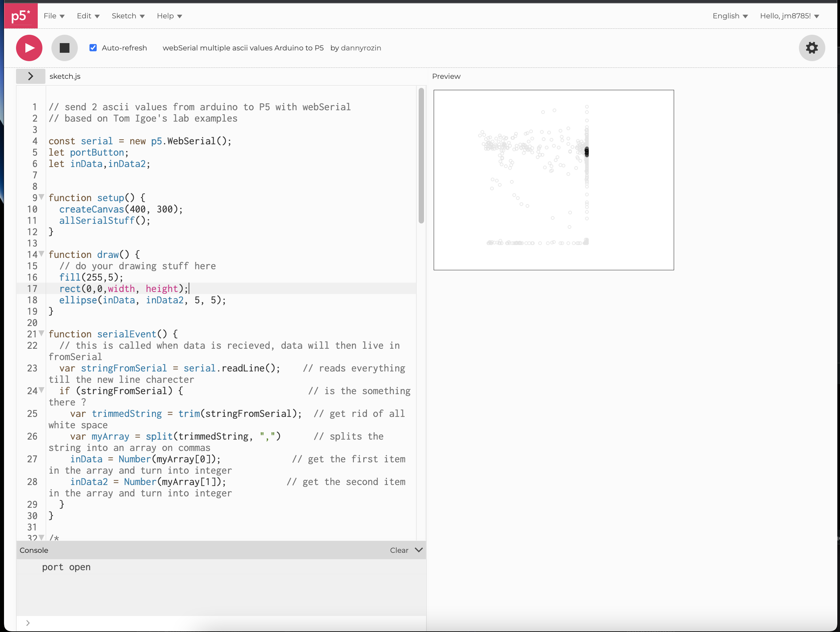Click the sketch name title text

pyautogui.click(x=243, y=48)
